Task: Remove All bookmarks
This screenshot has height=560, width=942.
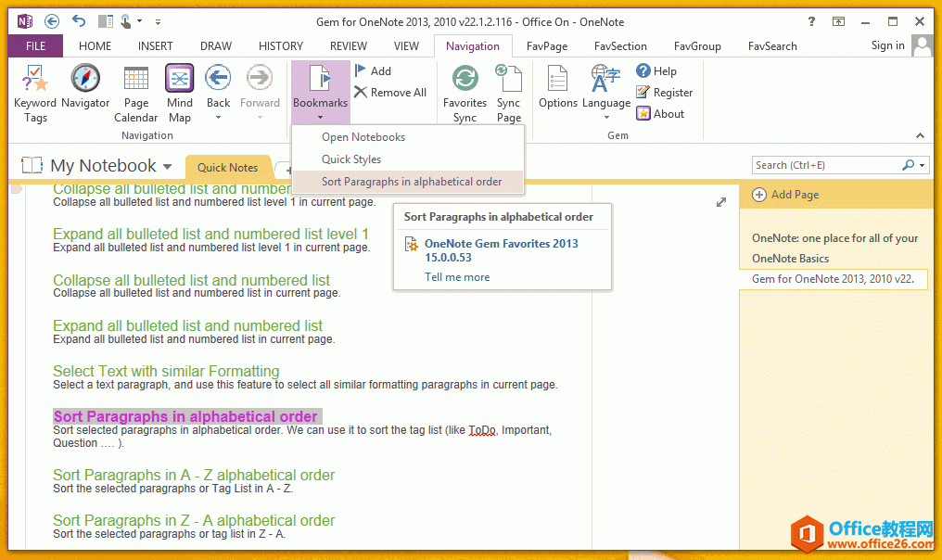Action: [390, 93]
